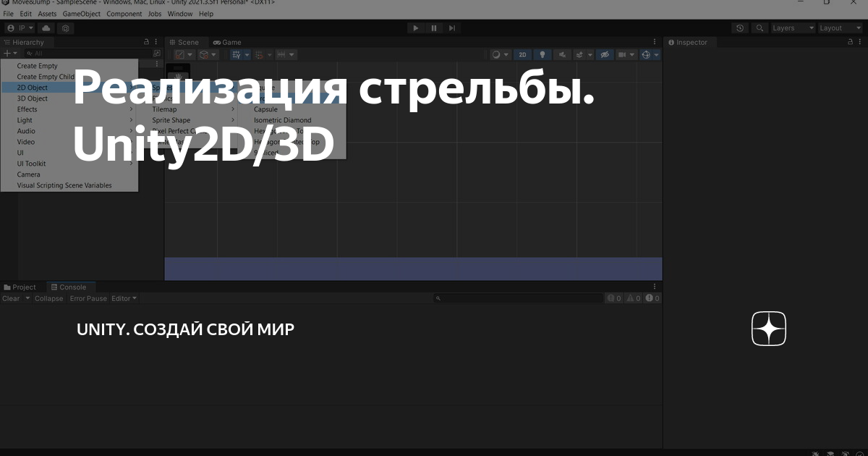The image size is (868, 456).
Task: Open the search magnifier in the top toolbar
Action: point(759,28)
